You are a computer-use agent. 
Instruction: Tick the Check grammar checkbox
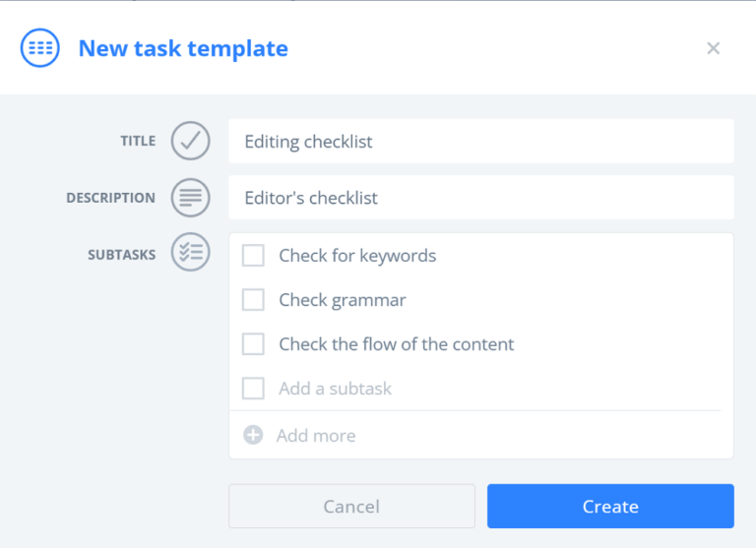253,300
